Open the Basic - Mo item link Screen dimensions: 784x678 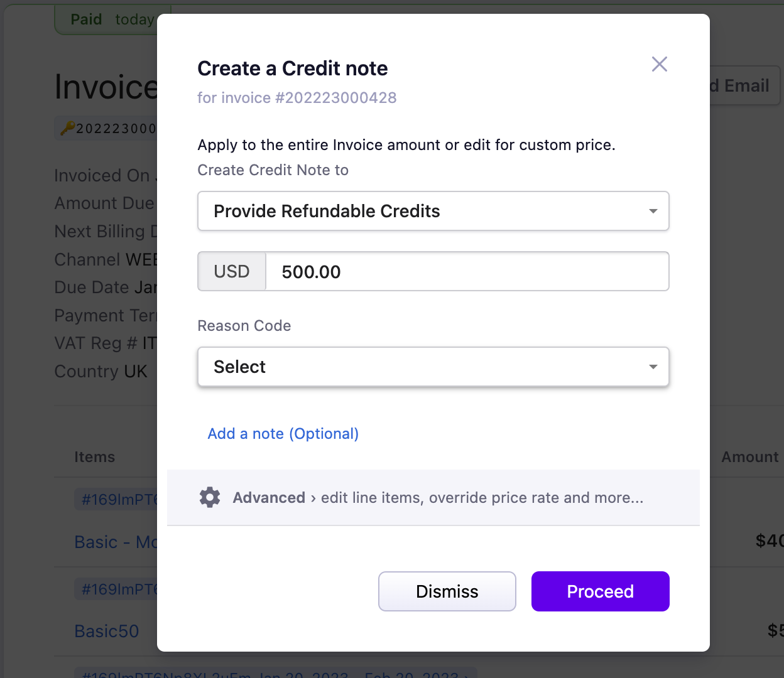116,542
